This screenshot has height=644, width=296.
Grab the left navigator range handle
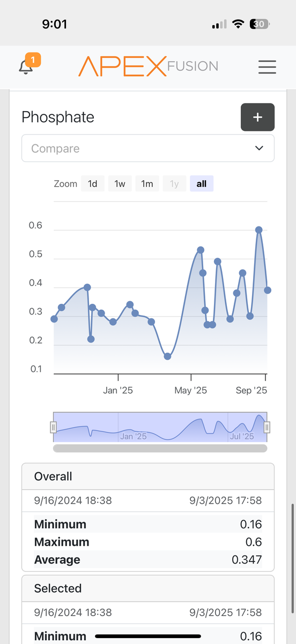coord(53,427)
